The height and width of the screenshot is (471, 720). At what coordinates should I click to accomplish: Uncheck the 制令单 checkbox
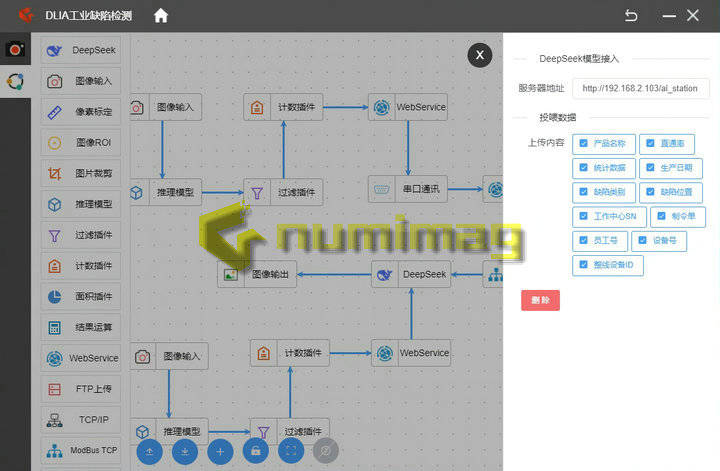click(x=661, y=216)
